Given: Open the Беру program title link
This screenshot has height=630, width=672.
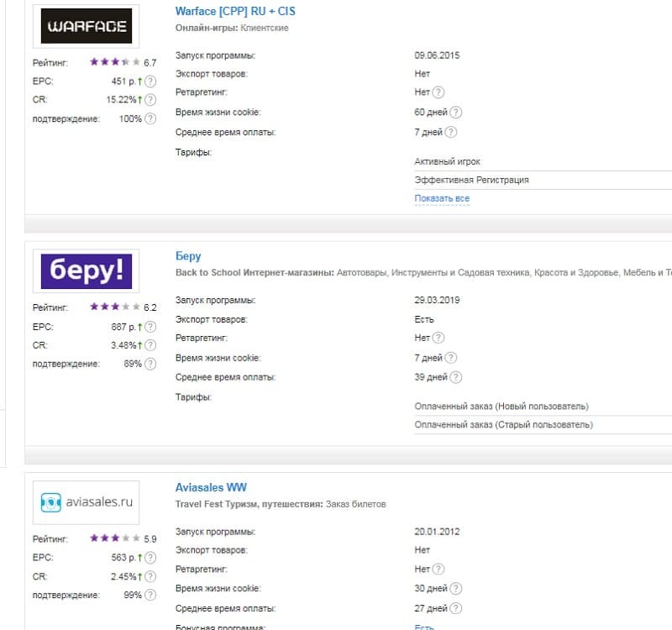Looking at the screenshot, I should 188,256.
